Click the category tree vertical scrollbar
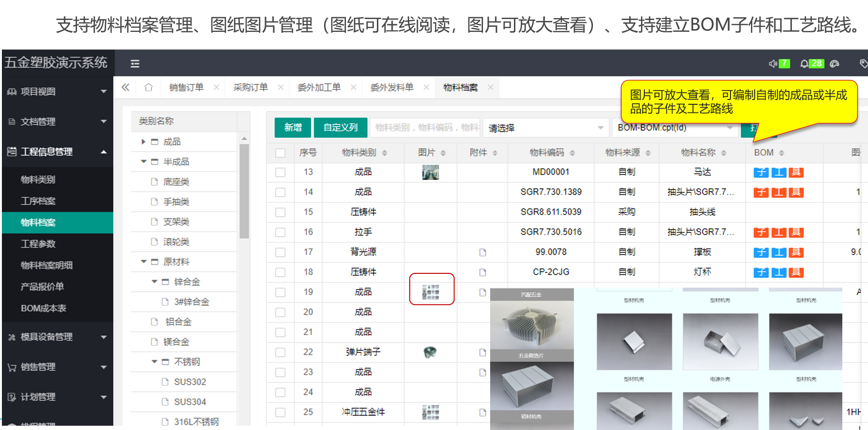 [x=244, y=190]
